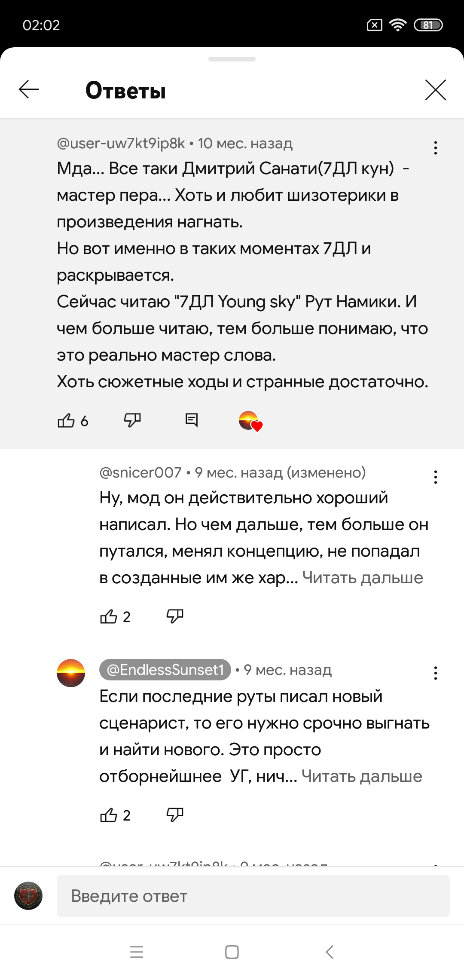
Task: Dislike the top comment about Дмитрий Санати
Action: [x=132, y=420]
